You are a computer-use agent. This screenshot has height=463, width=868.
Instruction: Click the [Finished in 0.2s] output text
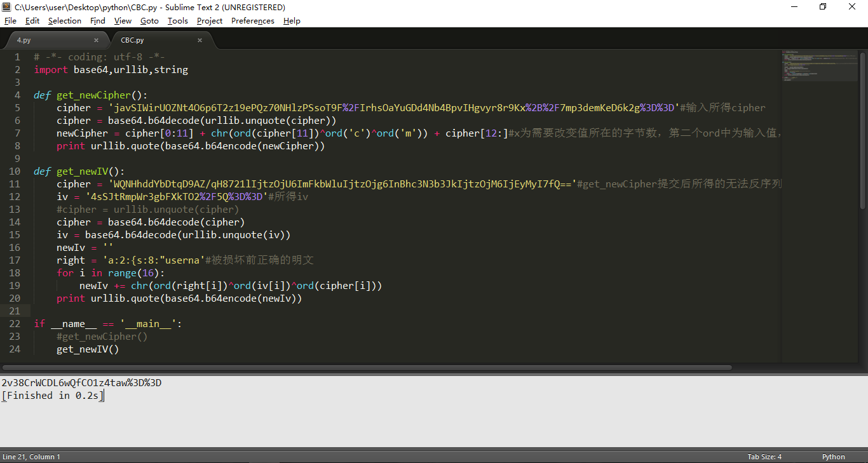52,396
